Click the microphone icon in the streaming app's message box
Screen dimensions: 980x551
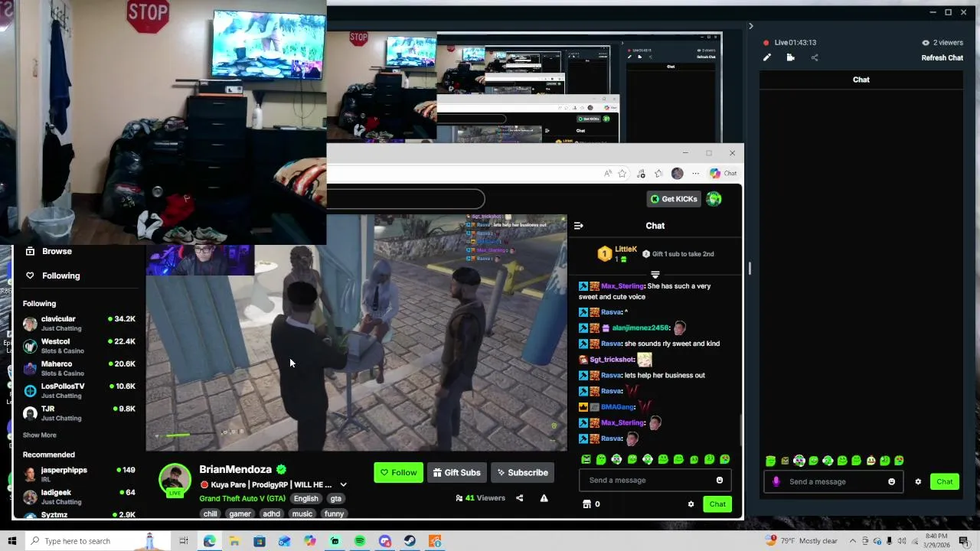pos(776,481)
